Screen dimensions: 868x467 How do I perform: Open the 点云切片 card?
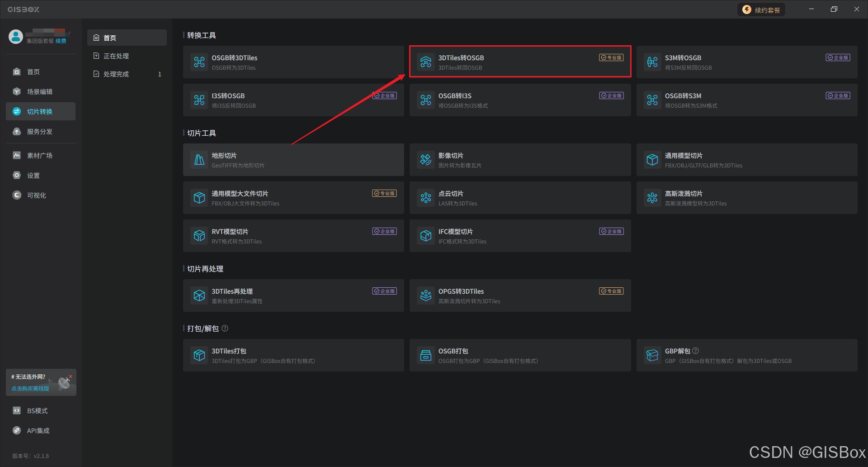(520, 198)
